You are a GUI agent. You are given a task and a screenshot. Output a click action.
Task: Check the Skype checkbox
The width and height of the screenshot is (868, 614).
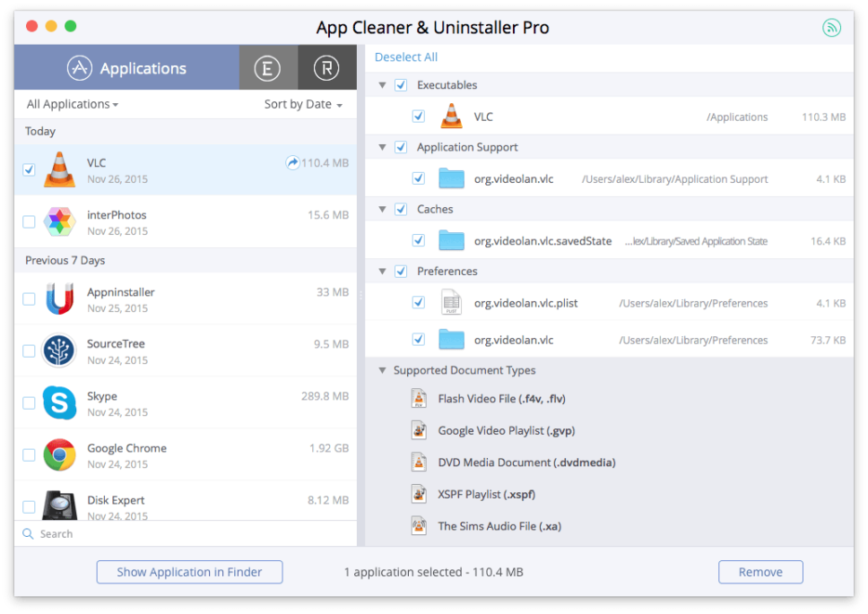(x=29, y=403)
